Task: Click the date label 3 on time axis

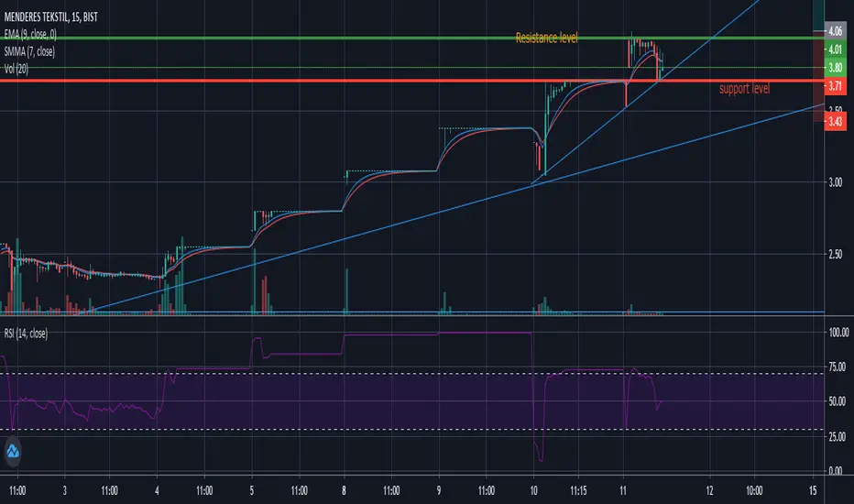Action: click(64, 491)
